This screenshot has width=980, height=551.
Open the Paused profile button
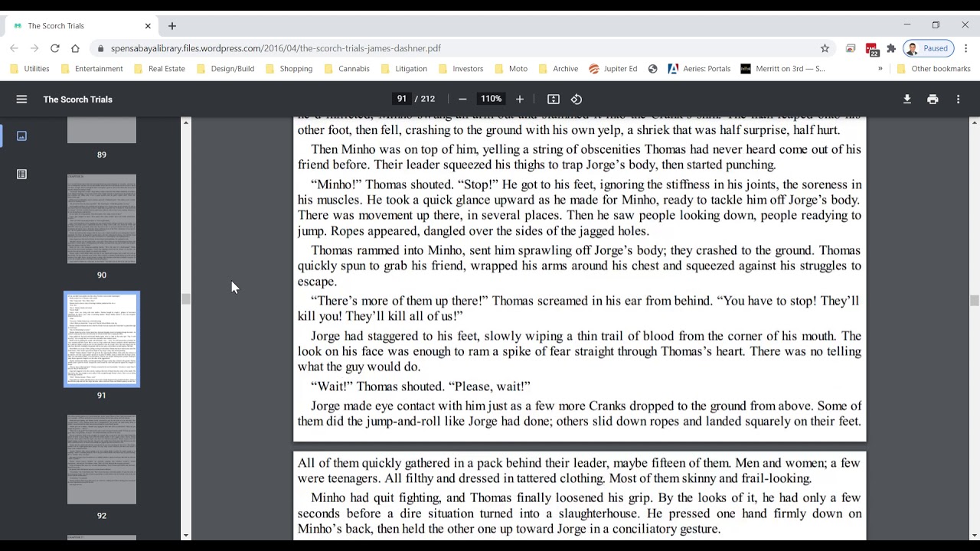929,48
